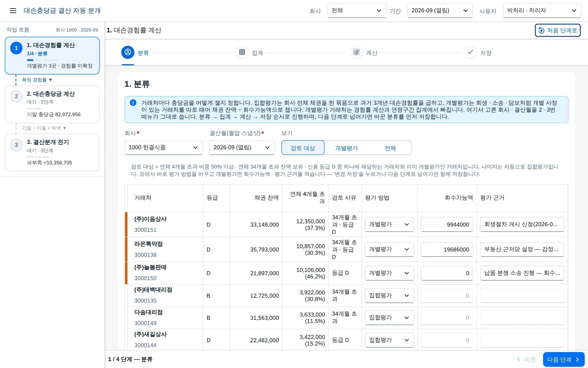Open workflow card 2. 대손충당금 계산
Image resolution: width=588 pixels, height=368 pixels.
point(52,104)
